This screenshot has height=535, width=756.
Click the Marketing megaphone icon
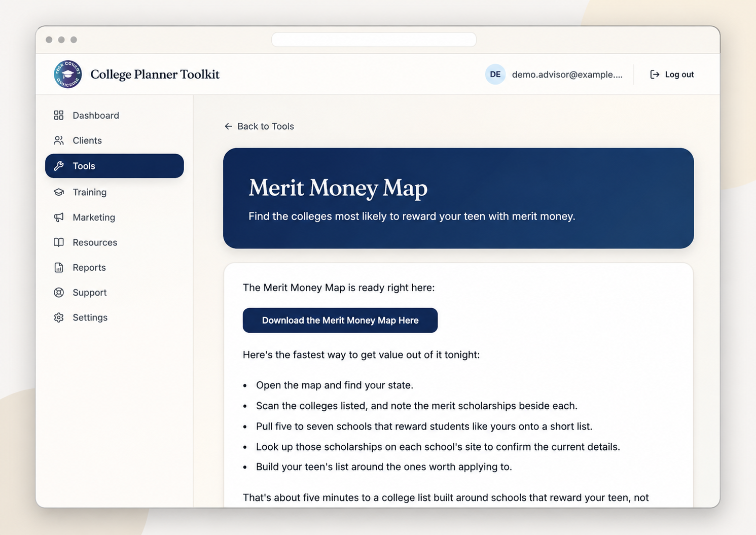pos(59,217)
